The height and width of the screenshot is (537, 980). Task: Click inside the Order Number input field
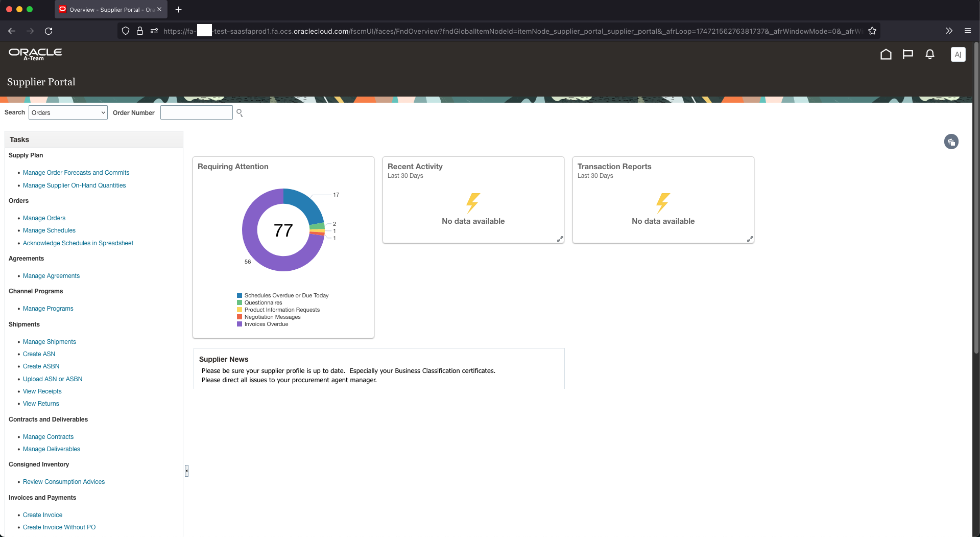point(196,112)
